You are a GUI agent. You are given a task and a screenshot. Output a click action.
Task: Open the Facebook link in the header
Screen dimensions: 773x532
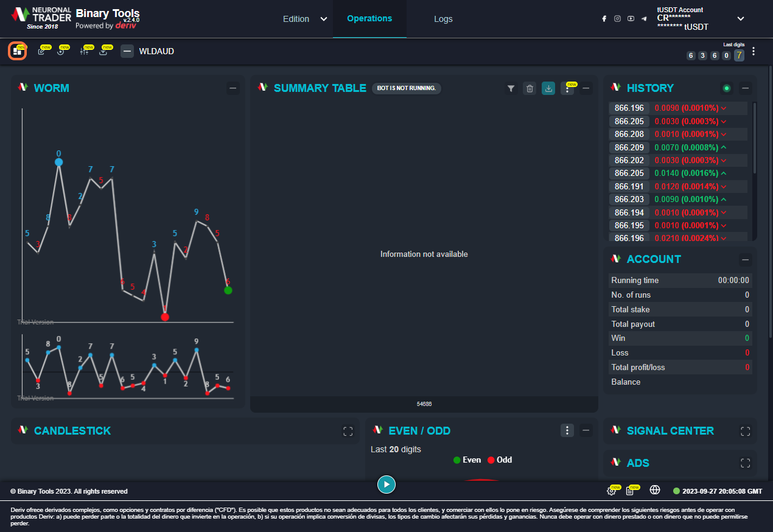pyautogui.click(x=604, y=19)
